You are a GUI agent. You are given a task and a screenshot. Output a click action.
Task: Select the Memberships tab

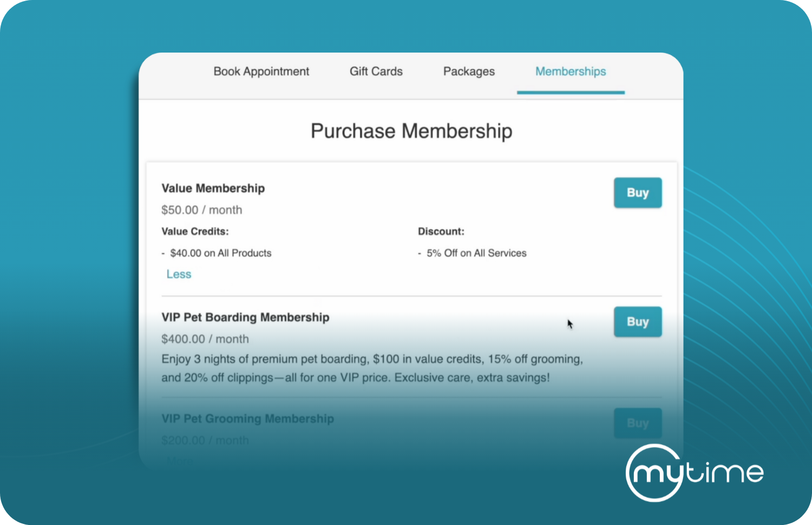(571, 72)
